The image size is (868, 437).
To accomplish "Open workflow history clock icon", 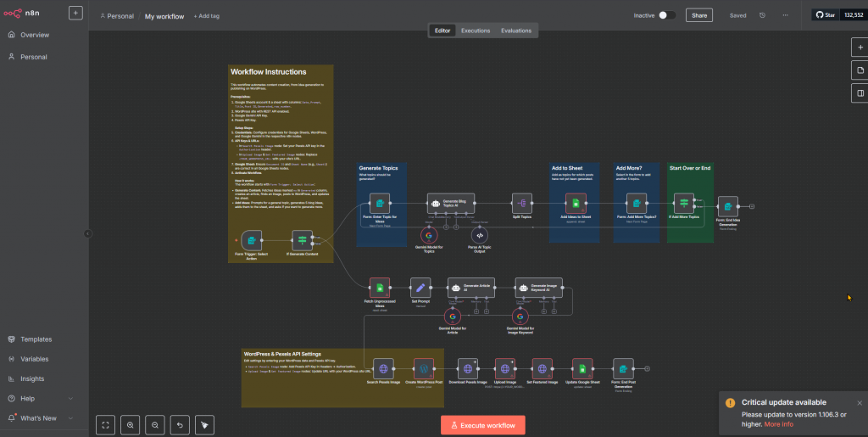I will tap(762, 15).
